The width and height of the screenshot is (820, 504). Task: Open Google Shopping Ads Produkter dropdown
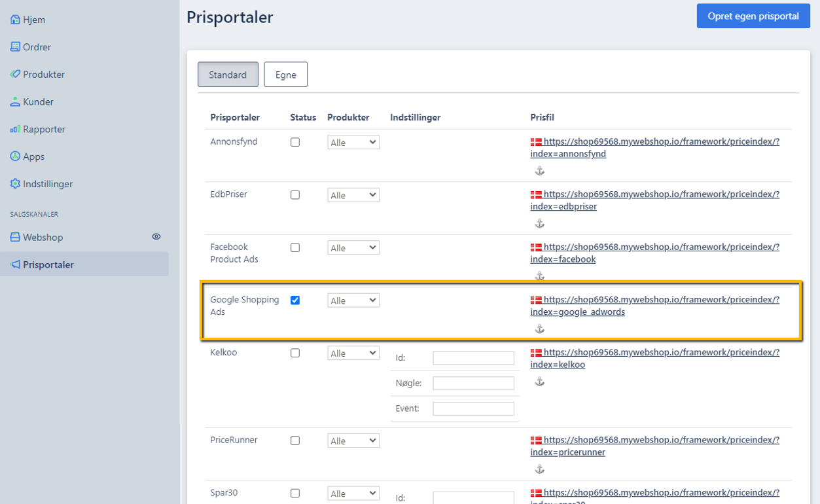[353, 300]
